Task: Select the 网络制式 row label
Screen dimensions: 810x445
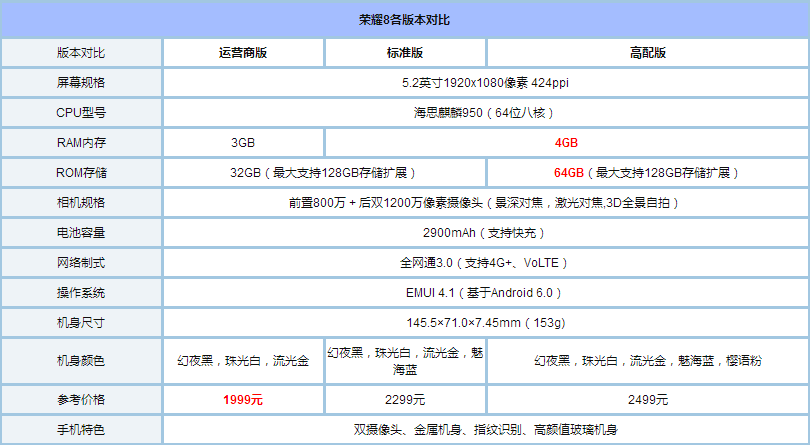Action: point(81,263)
